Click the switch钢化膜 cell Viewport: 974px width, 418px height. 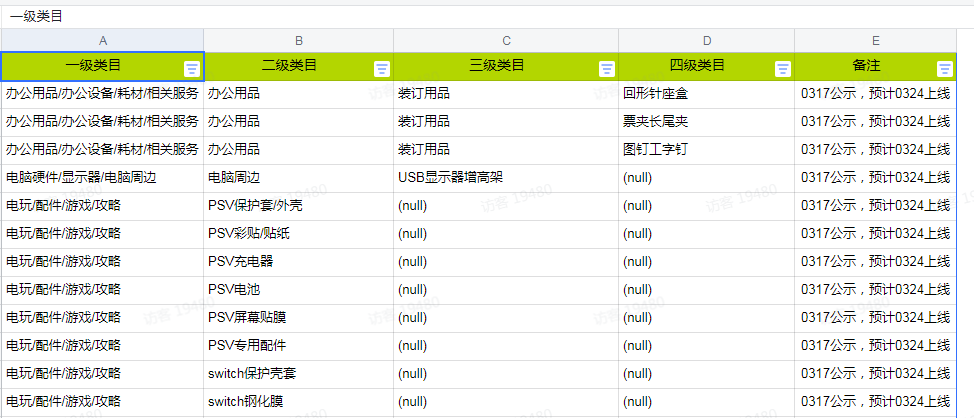point(299,402)
